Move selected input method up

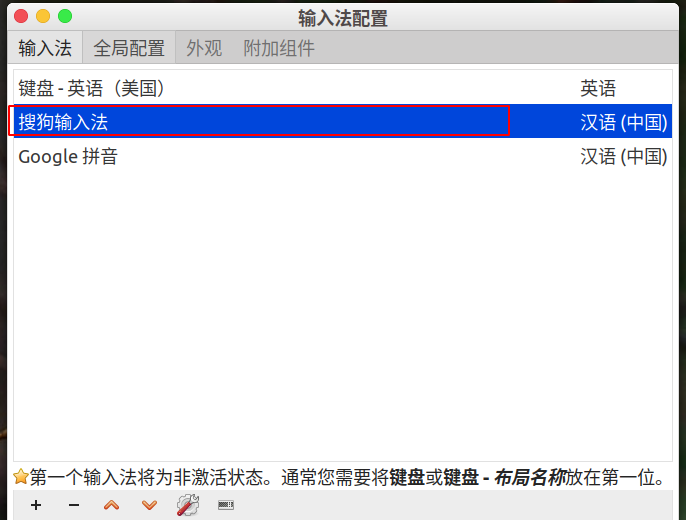(x=112, y=506)
